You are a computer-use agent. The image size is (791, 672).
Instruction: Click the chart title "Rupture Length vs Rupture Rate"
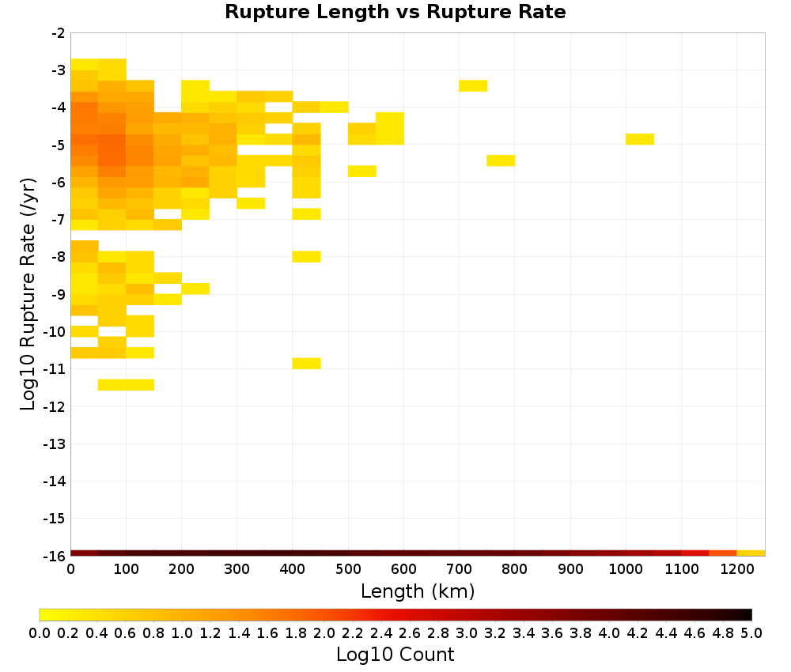point(395,12)
